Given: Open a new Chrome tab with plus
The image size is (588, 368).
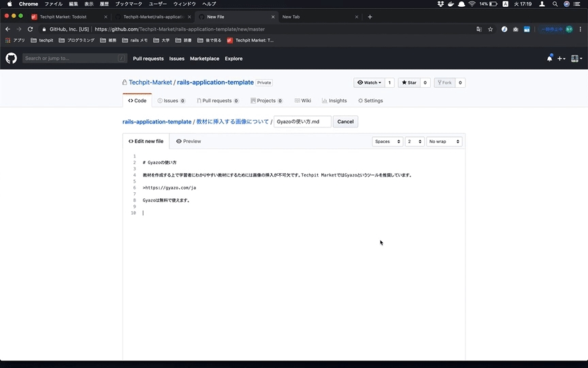Looking at the screenshot, I should point(370,16).
